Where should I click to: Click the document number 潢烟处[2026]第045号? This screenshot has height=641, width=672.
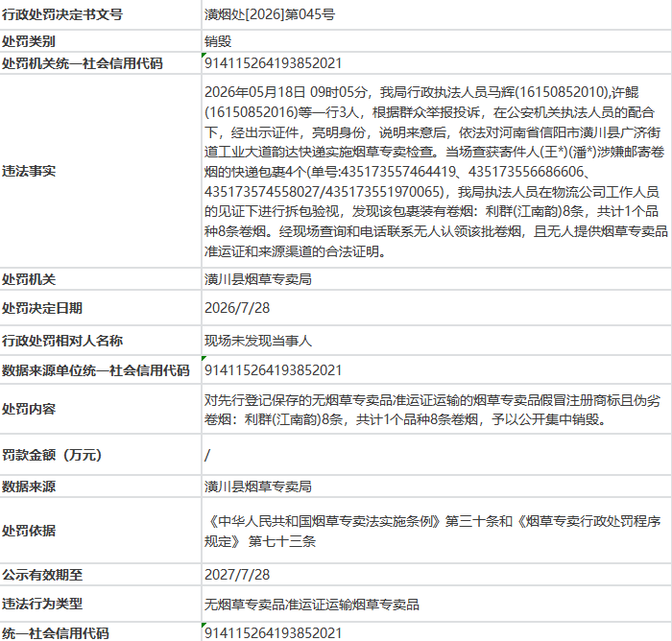tap(270, 14)
